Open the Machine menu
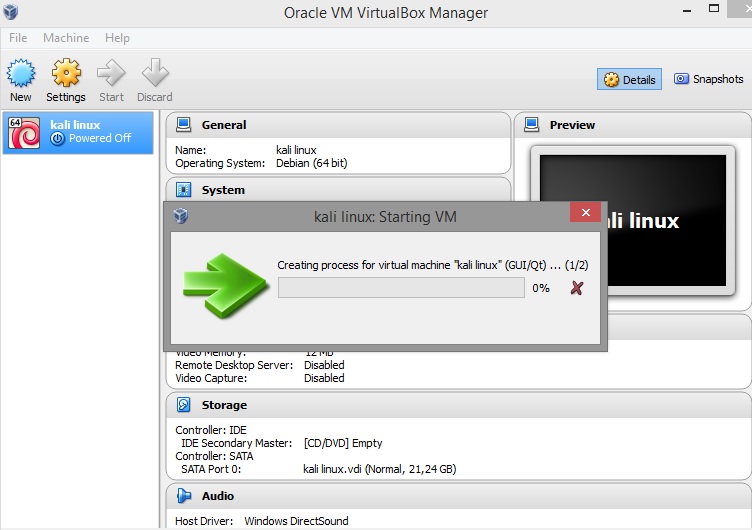The image size is (752, 530). click(x=66, y=38)
